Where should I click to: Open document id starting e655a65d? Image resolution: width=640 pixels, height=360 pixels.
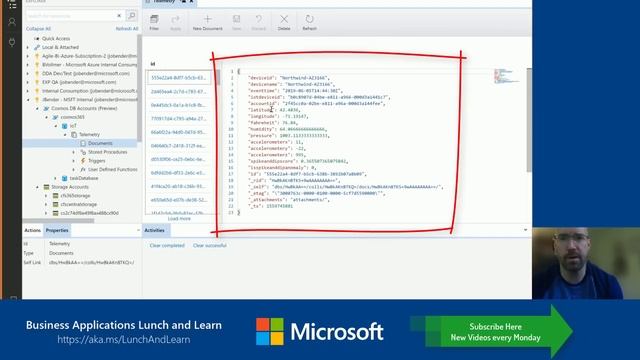[x=178, y=200]
